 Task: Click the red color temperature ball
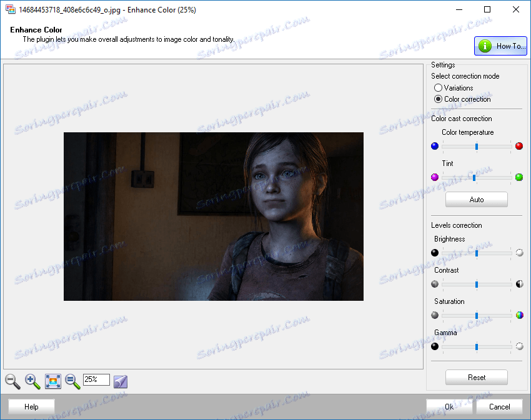pyautogui.click(x=519, y=146)
